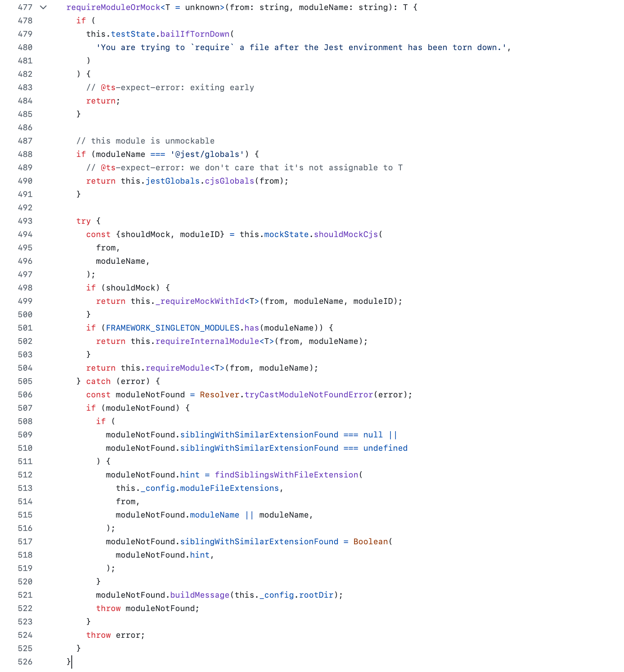Viewport: 624px width, 672px height.
Task: Click line number 526 closing brace
Action: coord(25,662)
